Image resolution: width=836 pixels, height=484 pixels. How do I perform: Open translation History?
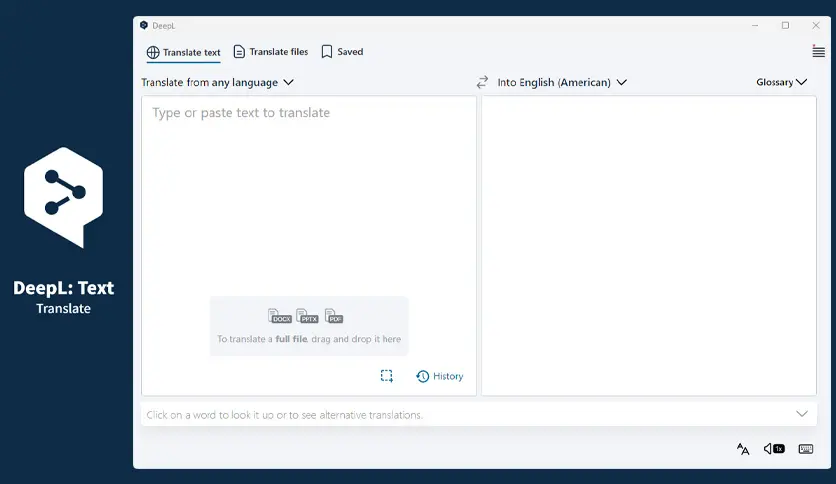440,376
